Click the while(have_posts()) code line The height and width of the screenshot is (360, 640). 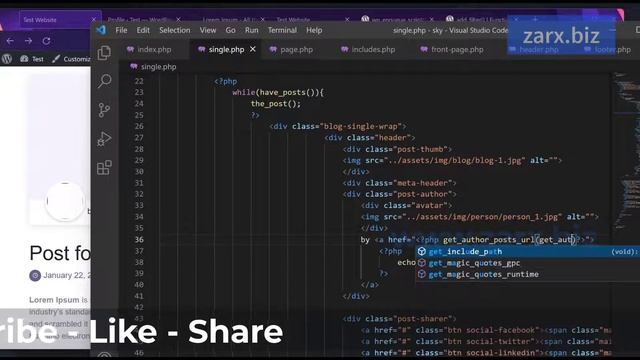(x=278, y=92)
